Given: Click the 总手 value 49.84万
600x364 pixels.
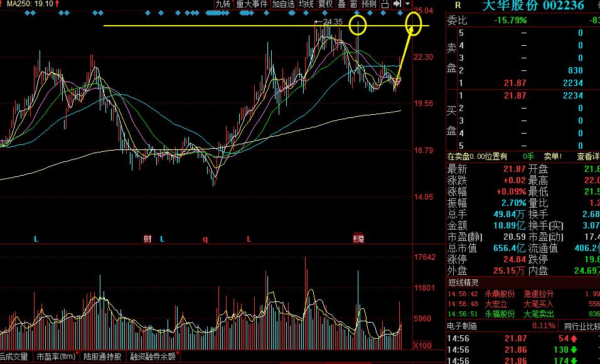Looking at the screenshot, I should click(x=510, y=214).
